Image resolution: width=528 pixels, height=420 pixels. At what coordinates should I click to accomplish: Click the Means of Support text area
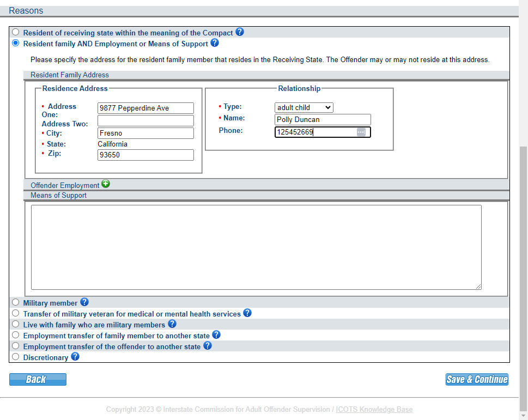[256, 247]
